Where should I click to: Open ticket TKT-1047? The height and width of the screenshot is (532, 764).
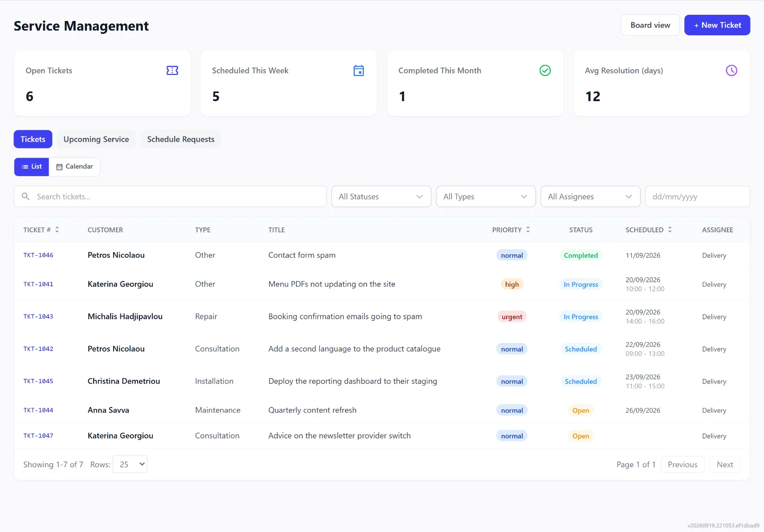[38, 436]
